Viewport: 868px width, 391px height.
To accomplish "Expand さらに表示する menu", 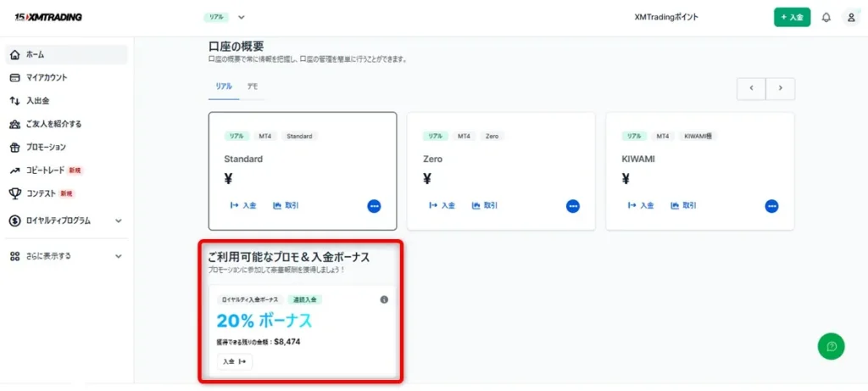I will (66, 256).
